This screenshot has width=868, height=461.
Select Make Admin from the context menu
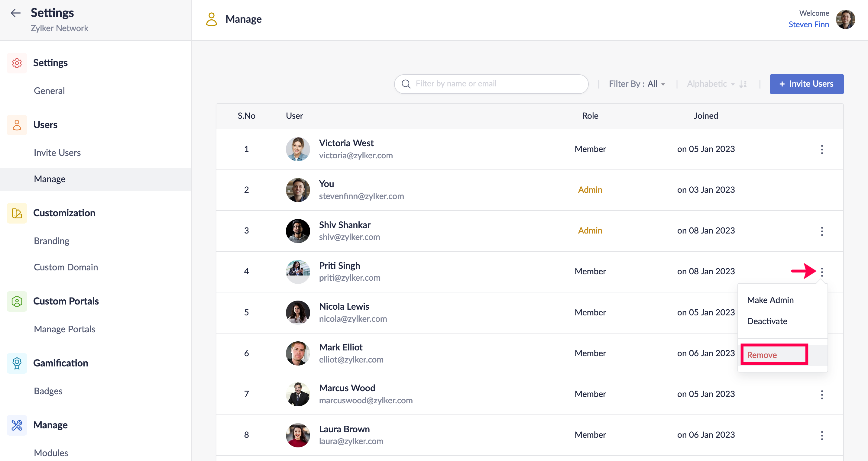point(770,300)
